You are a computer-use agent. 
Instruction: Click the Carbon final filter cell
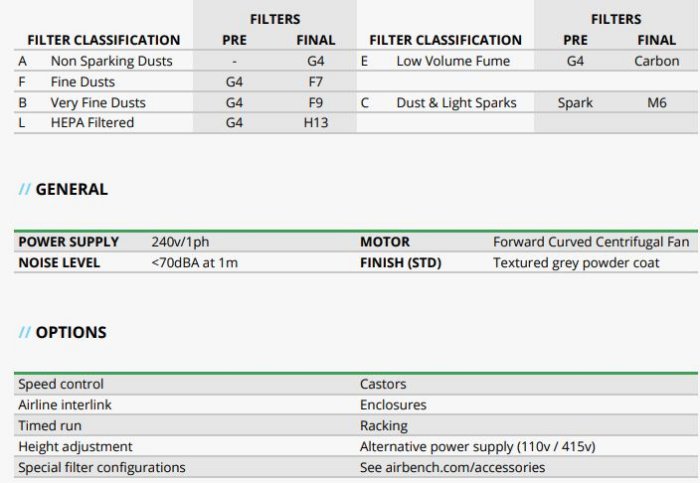(x=656, y=61)
